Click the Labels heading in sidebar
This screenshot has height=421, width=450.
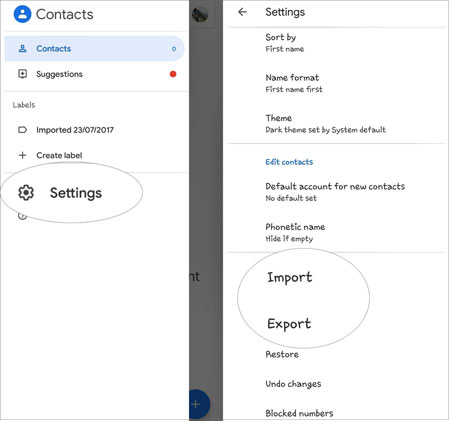click(x=24, y=105)
